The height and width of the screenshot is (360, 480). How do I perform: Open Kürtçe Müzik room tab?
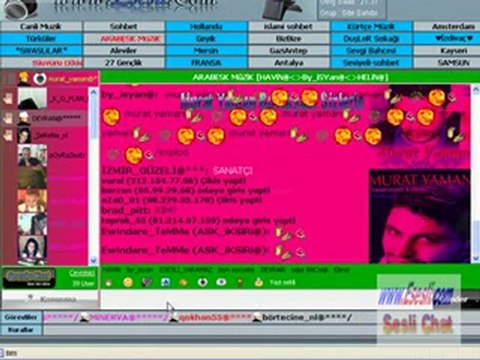coord(371,26)
